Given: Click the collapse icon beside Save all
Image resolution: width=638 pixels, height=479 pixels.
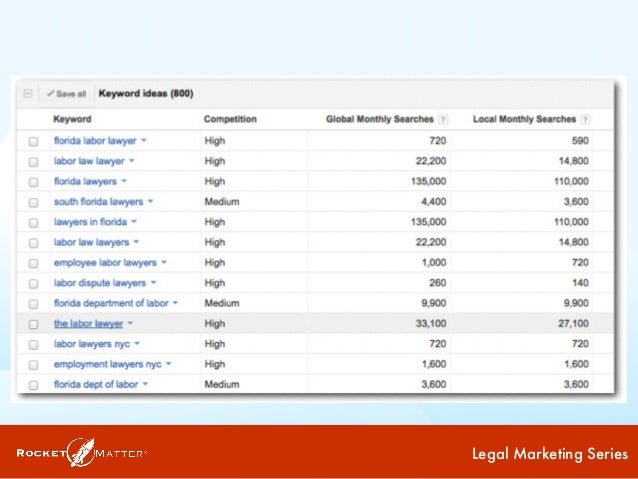Looking at the screenshot, I should coord(28,94).
